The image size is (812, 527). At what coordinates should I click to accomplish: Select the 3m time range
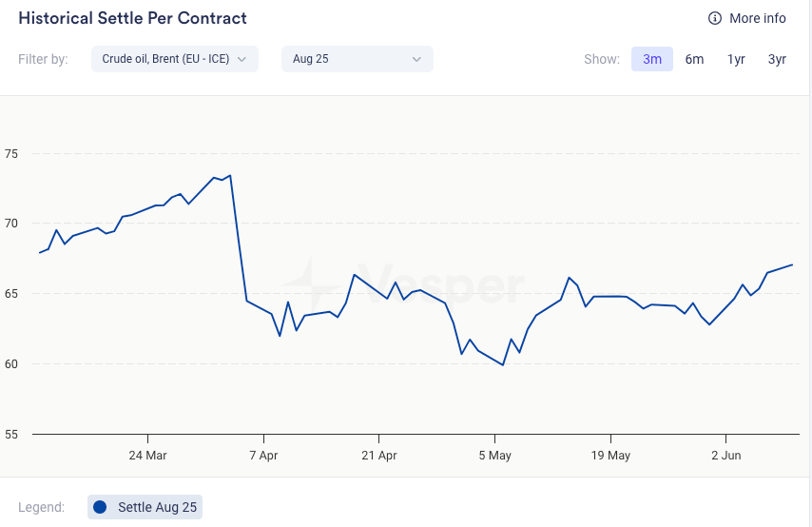(652, 59)
